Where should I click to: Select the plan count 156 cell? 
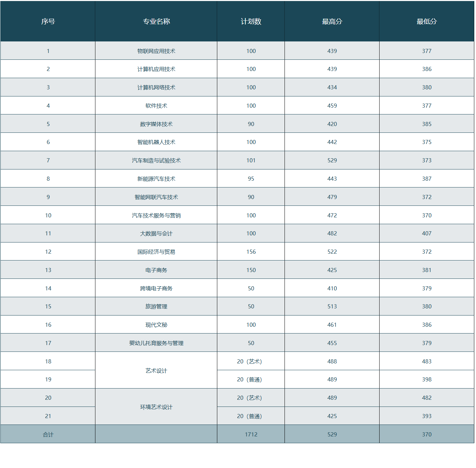(x=251, y=252)
